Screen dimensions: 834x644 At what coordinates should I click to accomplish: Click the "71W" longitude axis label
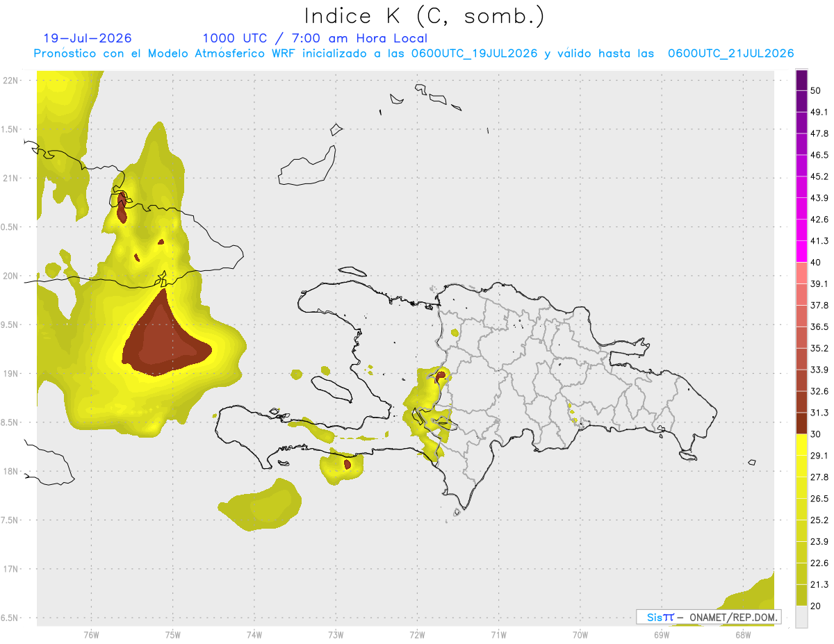498,635
